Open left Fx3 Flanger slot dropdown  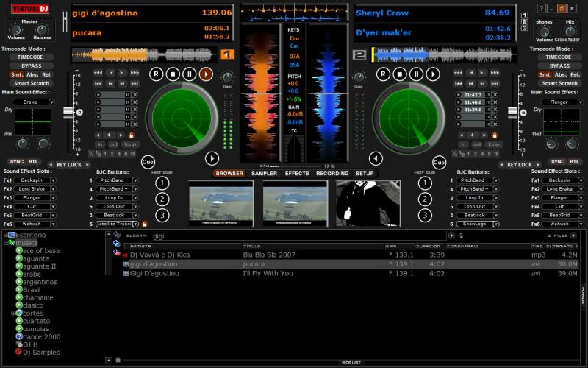click(x=35, y=197)
